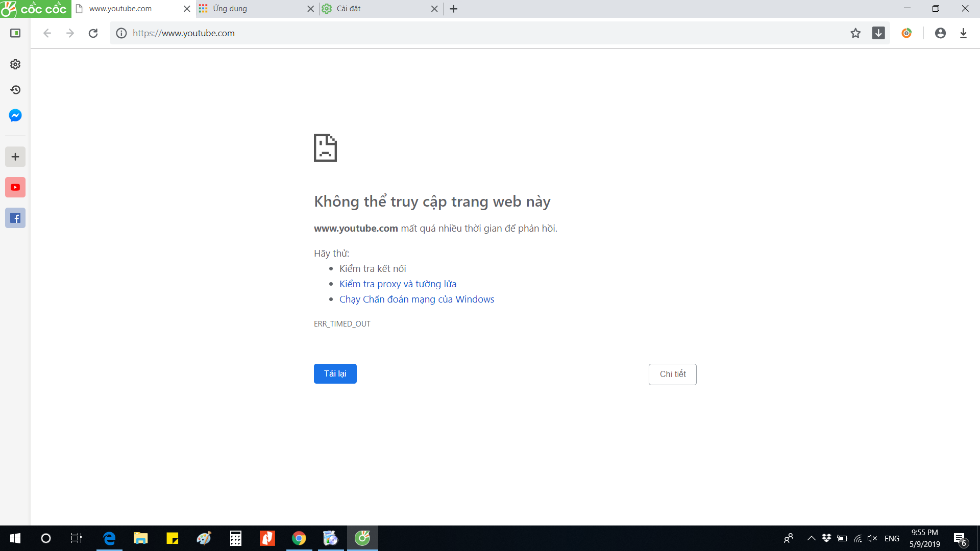The image size is (980, 551).
Task: Add a new sidebar shortcut
Action: point(15,157)
